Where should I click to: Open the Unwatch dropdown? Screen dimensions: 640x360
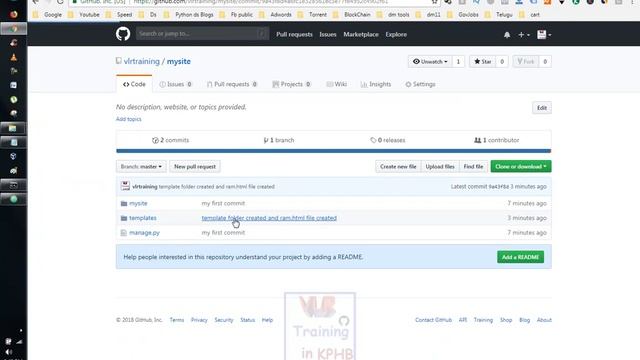point(430,62)
